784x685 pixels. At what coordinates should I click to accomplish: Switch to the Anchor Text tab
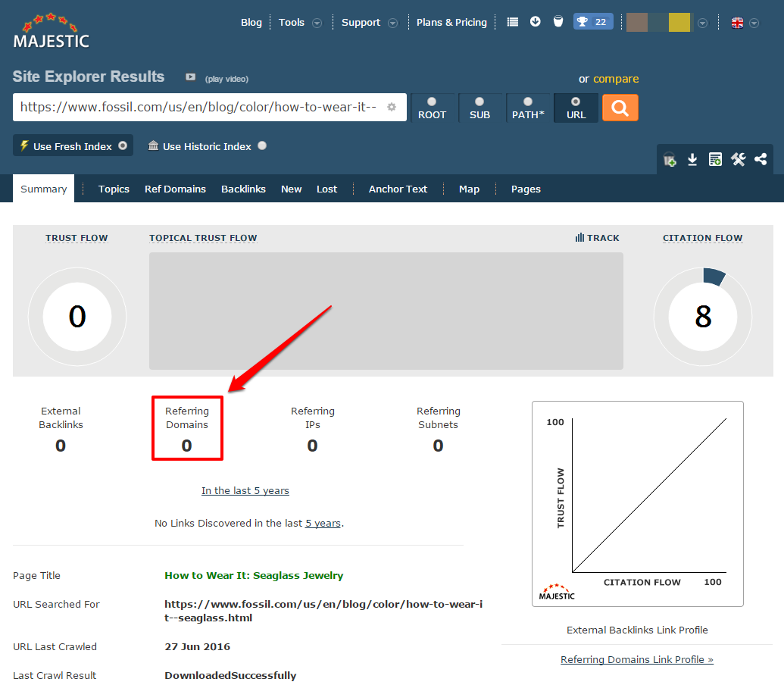pyautogui.click(x=398, y=189)
